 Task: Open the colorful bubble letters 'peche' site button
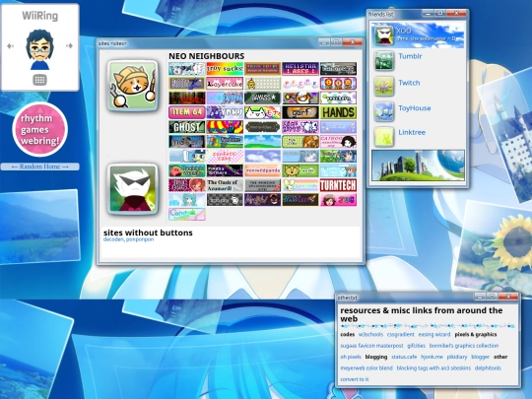click(x=300, y=83)
